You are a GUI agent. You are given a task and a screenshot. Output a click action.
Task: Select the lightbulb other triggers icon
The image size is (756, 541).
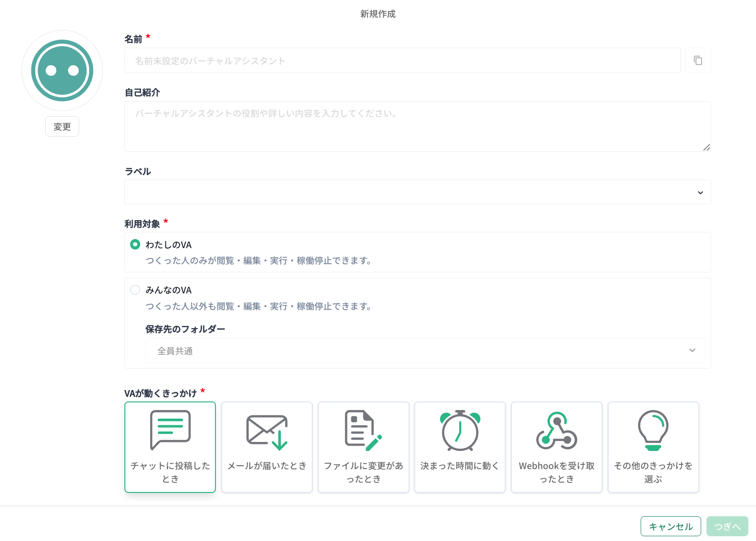click(x=653, y=431)
